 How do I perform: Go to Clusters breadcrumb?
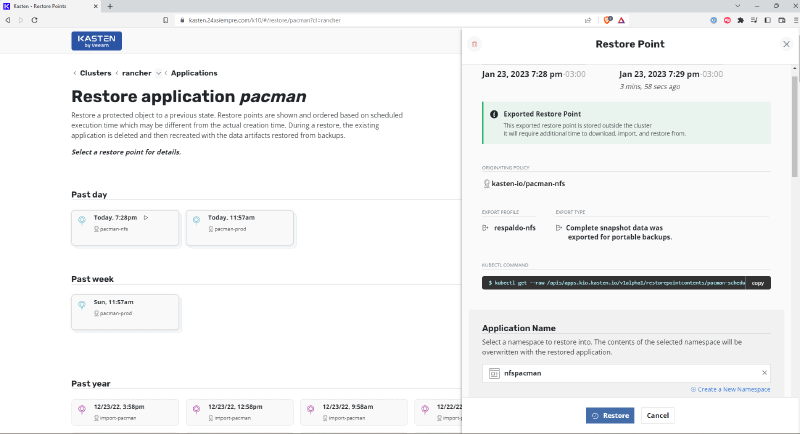(x=95, y=73)
